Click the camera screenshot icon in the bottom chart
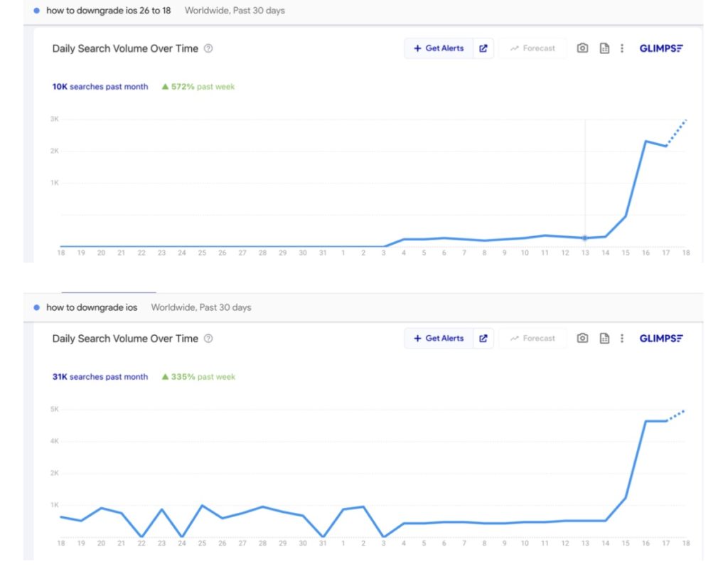The width and height of the screenshot is (728, 579). pos(582,339)
